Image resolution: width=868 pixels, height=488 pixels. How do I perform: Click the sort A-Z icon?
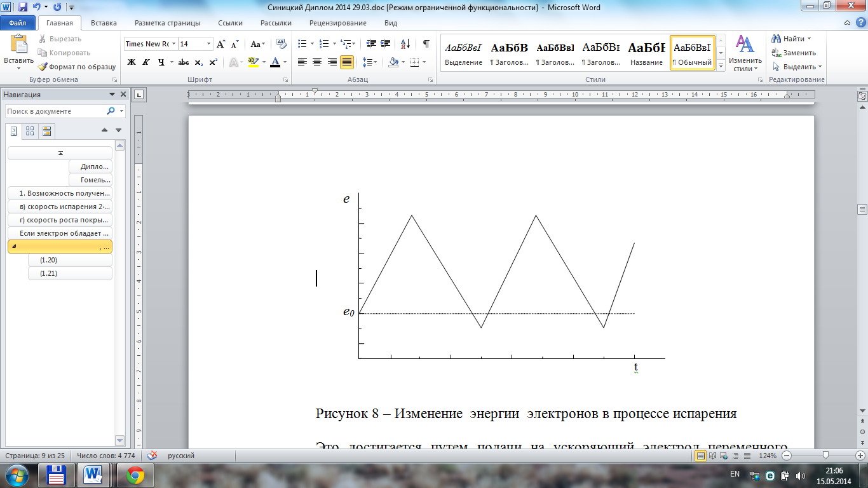(x=405, y=44)
